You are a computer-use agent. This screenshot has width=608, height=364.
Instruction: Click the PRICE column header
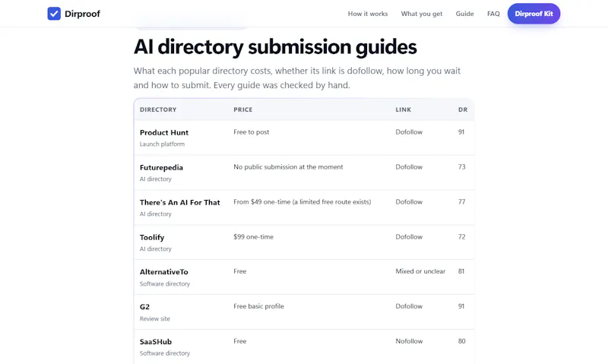click(x=242, y=109)
